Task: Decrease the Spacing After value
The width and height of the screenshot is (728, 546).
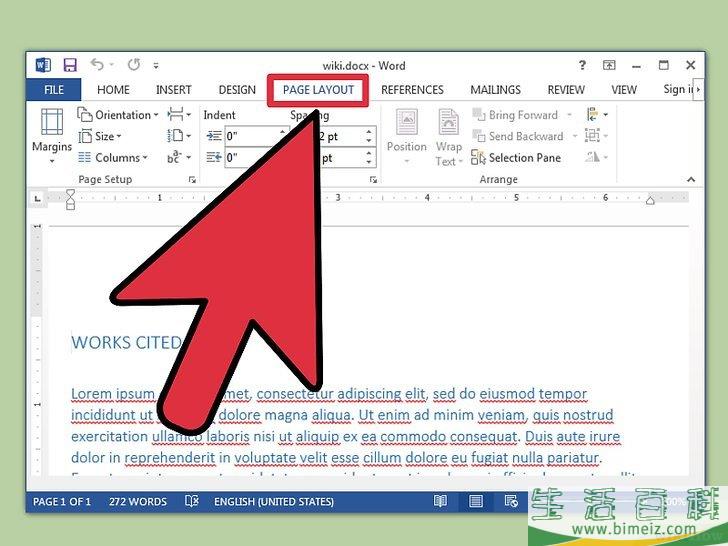Action: click(369, 162)
